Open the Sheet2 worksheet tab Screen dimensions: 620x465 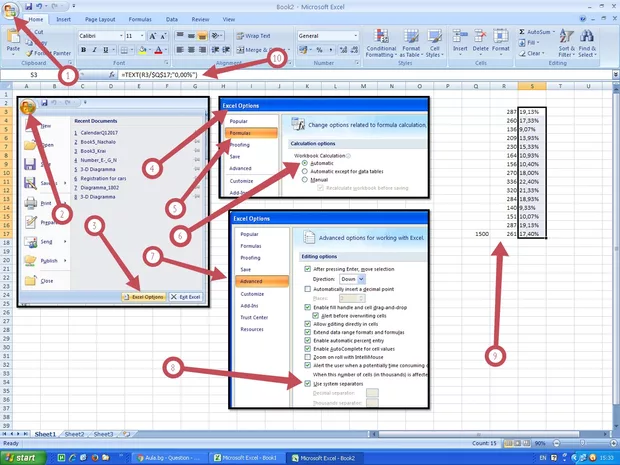pos(74,434)
